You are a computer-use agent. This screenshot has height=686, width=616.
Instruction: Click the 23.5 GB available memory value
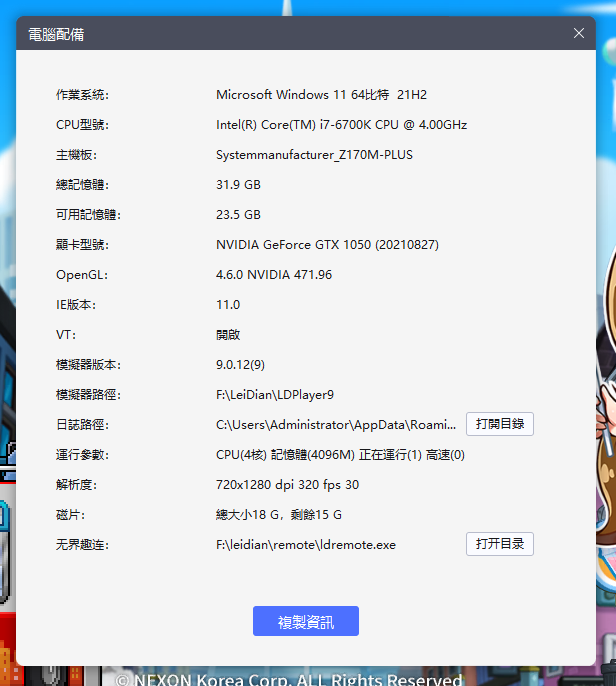tap(238, 215)
